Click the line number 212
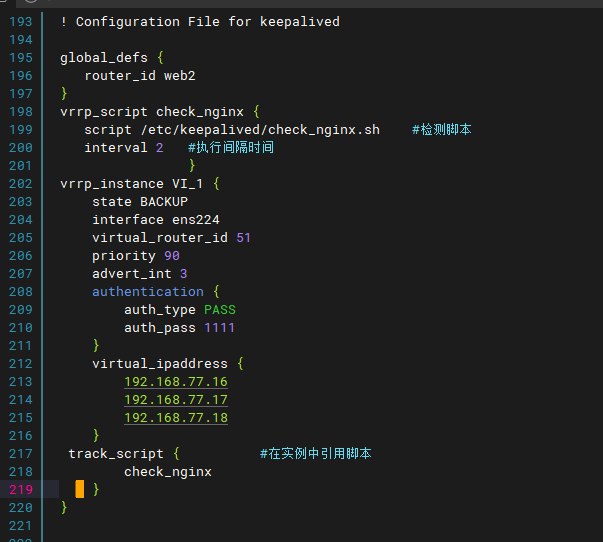The width and height of the screenshot is (603, 542). (20, 364)
